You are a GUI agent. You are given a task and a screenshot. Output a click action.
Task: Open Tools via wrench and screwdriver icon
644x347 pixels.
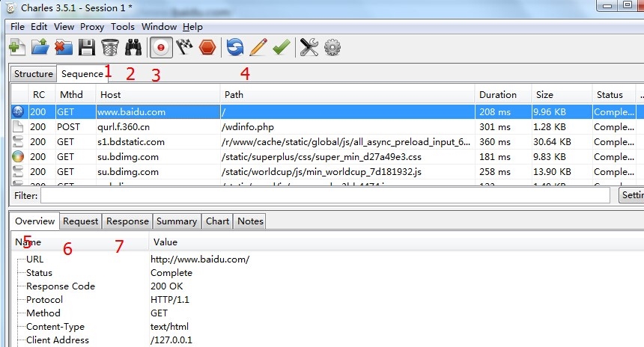[309, 47]
